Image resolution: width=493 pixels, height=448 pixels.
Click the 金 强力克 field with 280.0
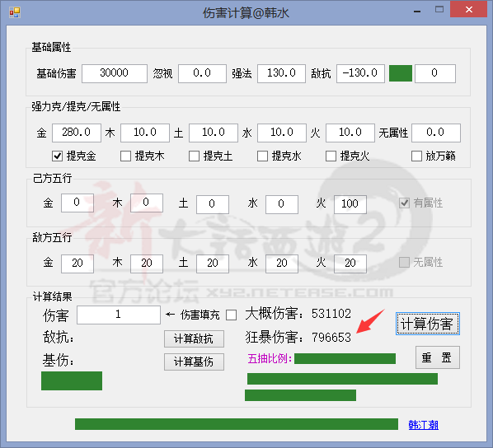pos(77,133)
